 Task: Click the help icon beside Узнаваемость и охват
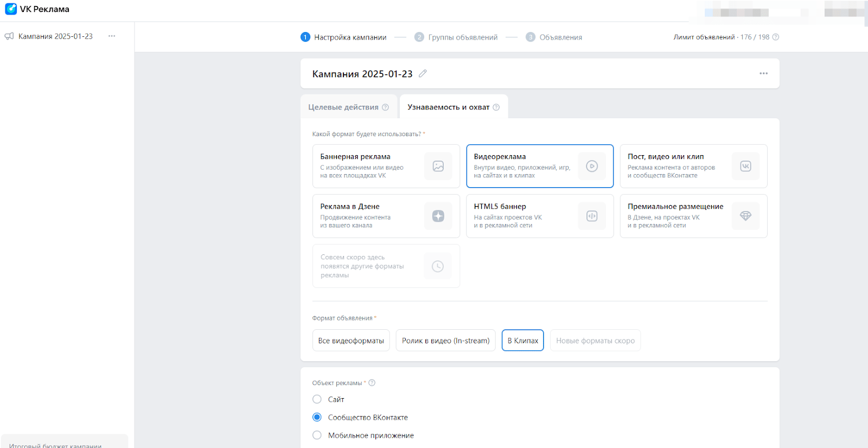click(x=496, y=107)
